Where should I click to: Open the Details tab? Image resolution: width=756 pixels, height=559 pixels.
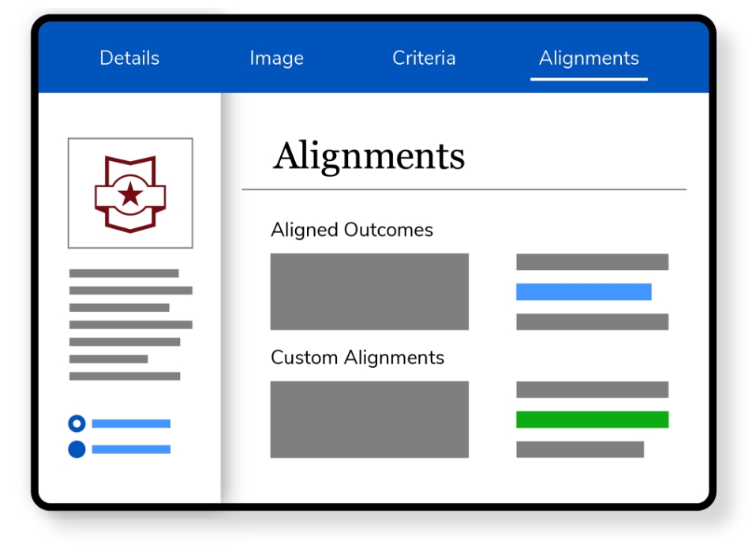point(129,58)
